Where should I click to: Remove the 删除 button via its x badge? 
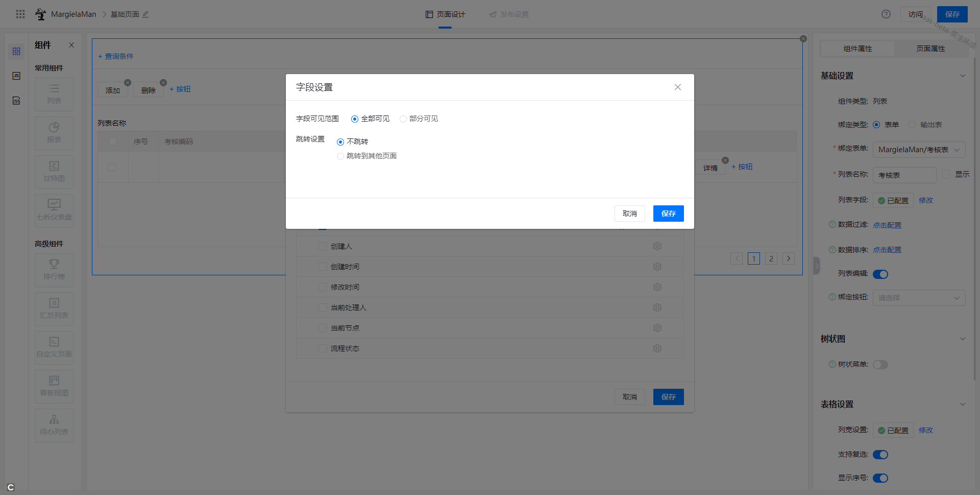[163, 83]
